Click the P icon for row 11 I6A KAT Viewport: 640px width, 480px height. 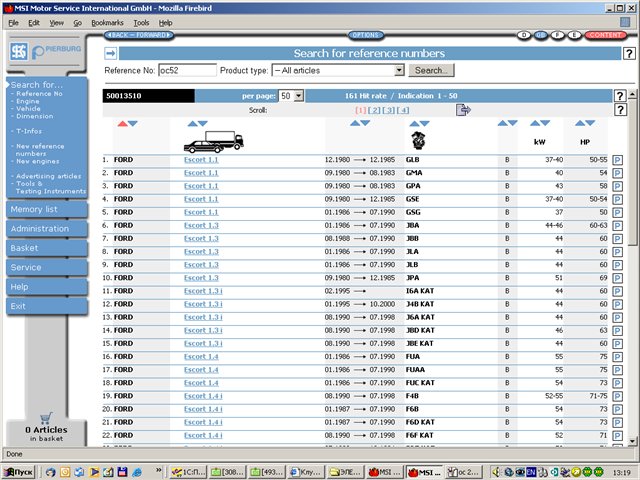(x=618, y=291)
